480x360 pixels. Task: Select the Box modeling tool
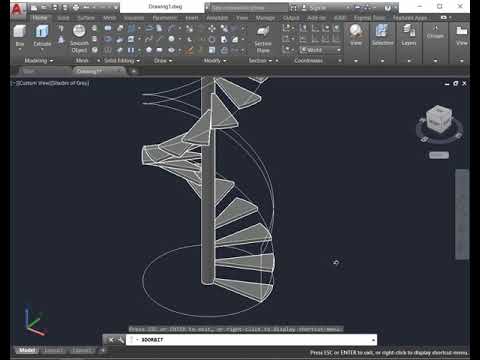(x=20, y=35)
